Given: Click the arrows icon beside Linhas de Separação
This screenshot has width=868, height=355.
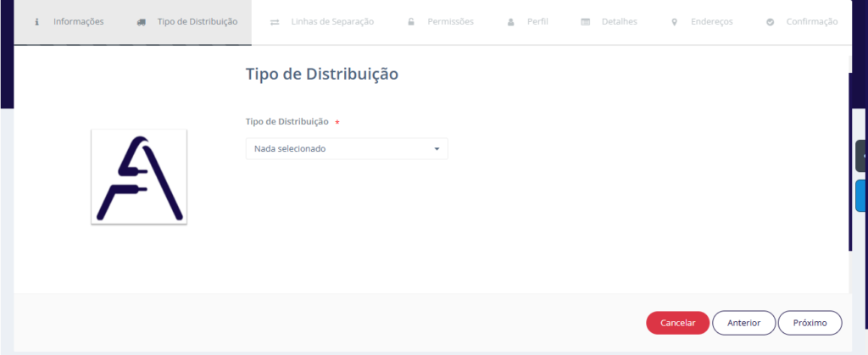Looking at the screenshot, I should point(275,22).
